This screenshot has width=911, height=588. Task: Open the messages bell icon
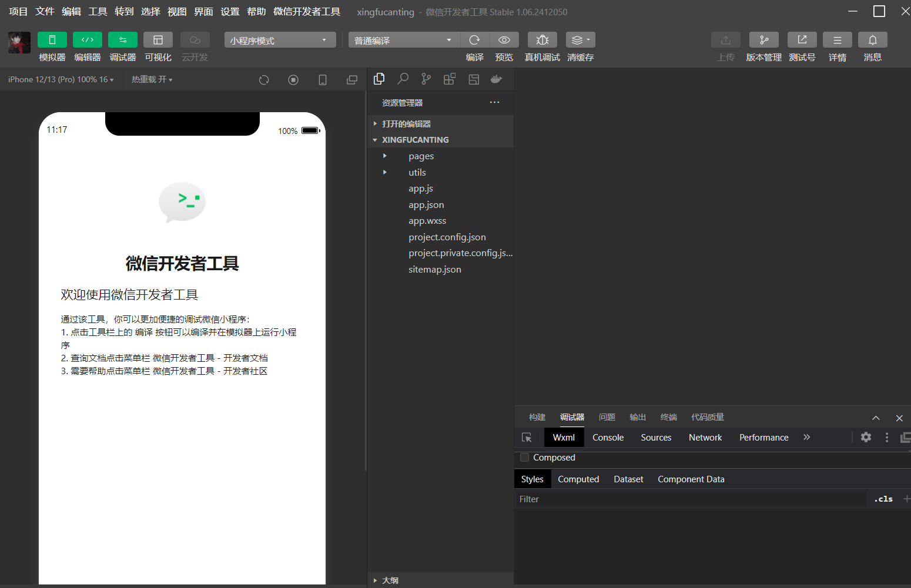[x=873, y=39]
